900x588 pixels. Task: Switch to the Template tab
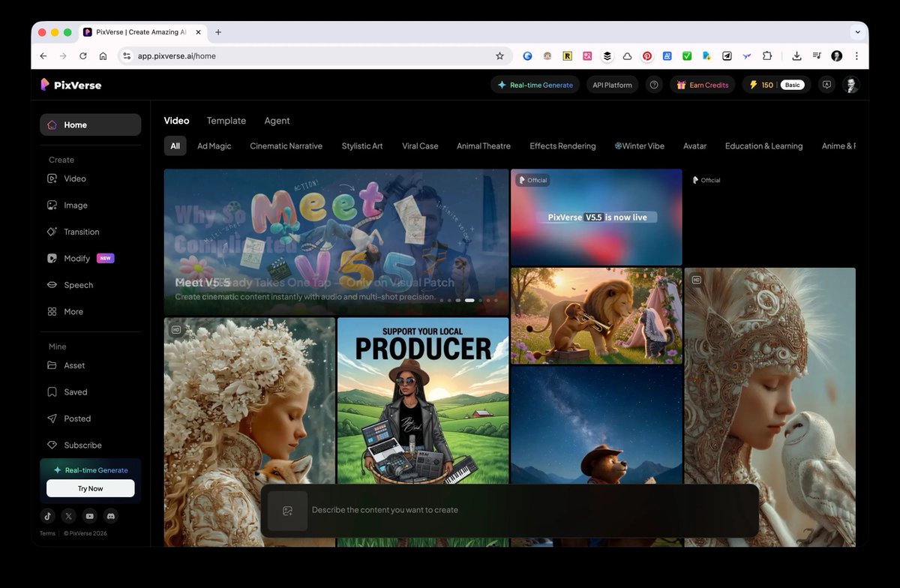(x=226, y=121)
